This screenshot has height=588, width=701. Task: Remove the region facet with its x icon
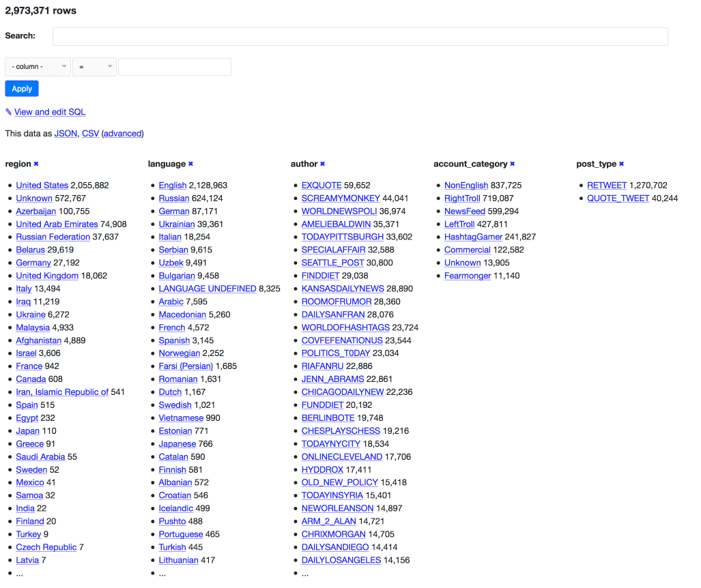coord(36,164)
